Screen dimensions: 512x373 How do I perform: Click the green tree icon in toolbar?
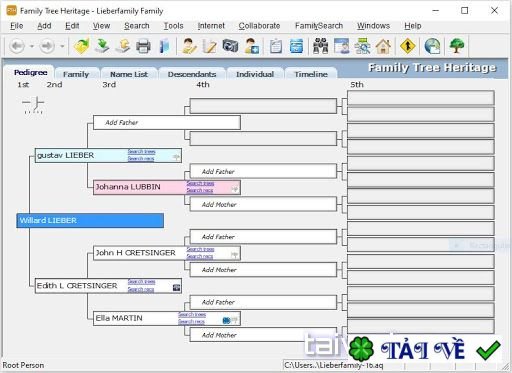click(457, 46)
